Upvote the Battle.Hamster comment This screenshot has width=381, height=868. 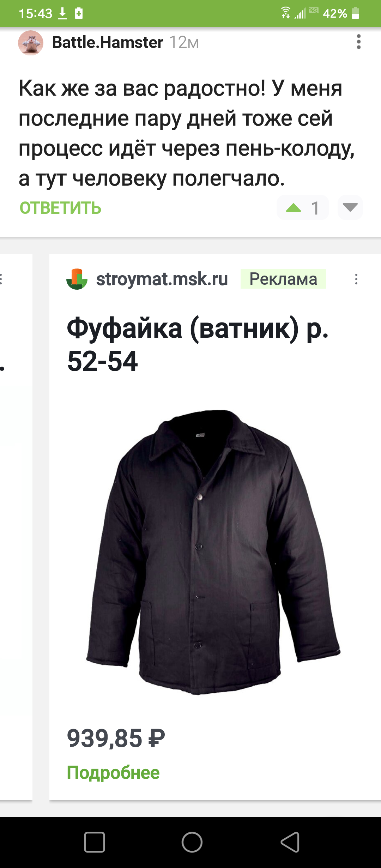[294, 208]
